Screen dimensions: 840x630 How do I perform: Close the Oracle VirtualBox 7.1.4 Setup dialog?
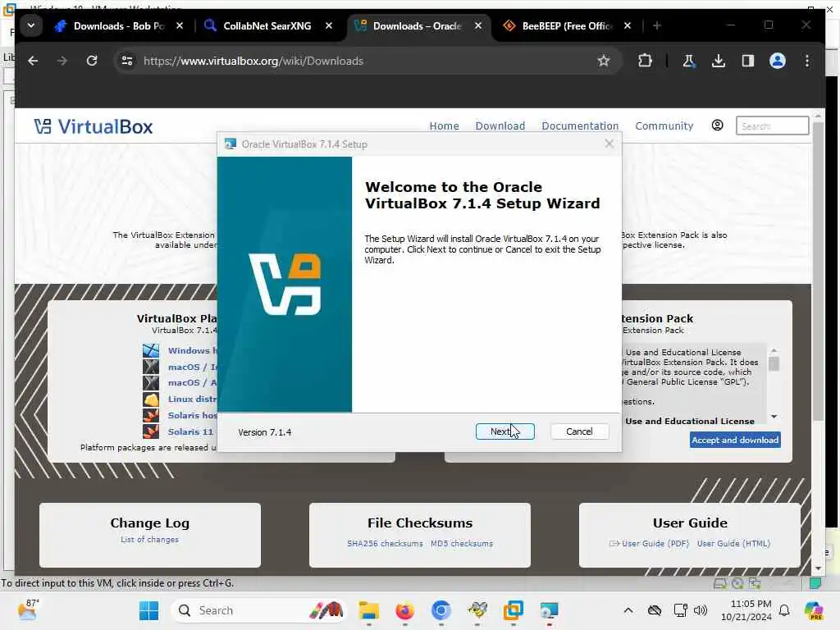click(609, 144)
